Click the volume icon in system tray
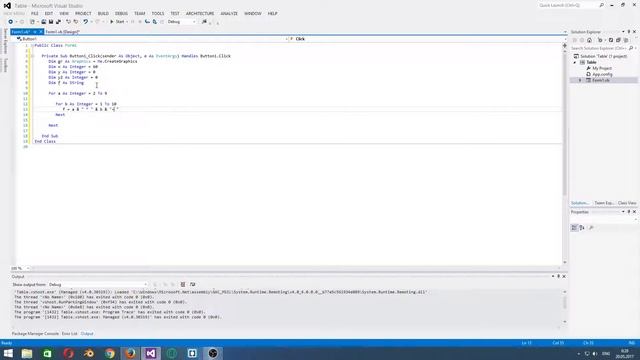 coord(595,353)
